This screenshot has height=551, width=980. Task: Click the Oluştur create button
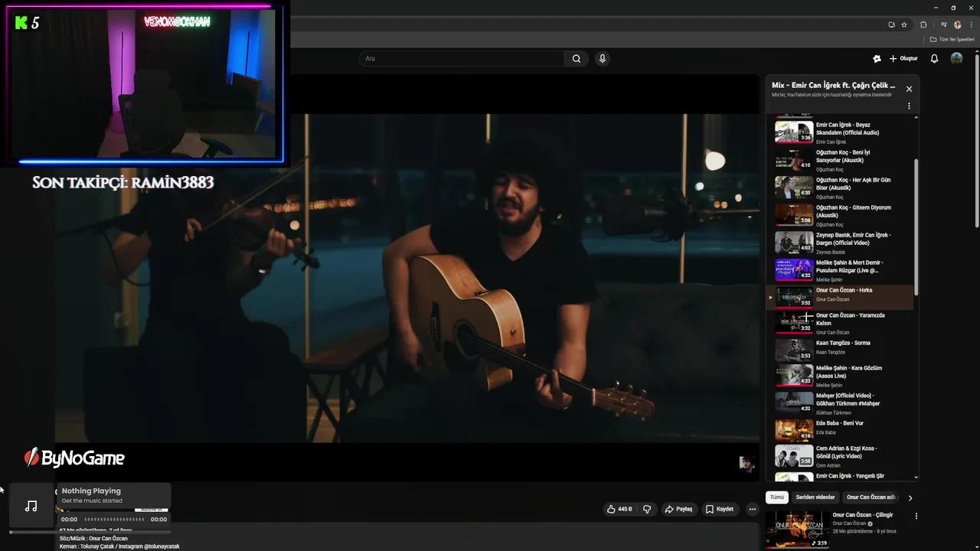[903, 58]
